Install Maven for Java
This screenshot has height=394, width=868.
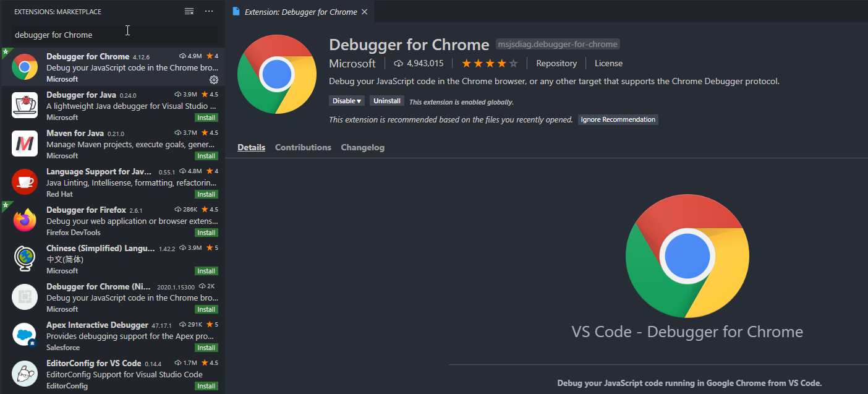pos(206,156)
